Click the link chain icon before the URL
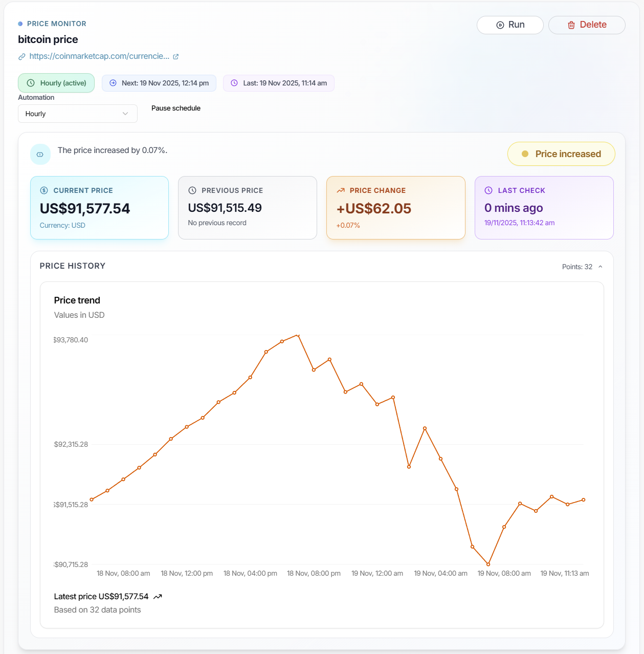The height and width of the screenshot is (654, 644). tap(22, 56)
